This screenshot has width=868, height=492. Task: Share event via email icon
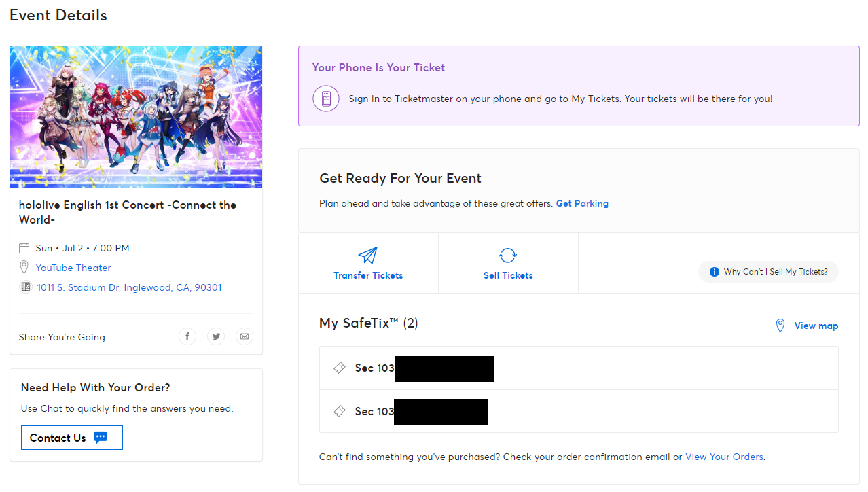point(245,336)
